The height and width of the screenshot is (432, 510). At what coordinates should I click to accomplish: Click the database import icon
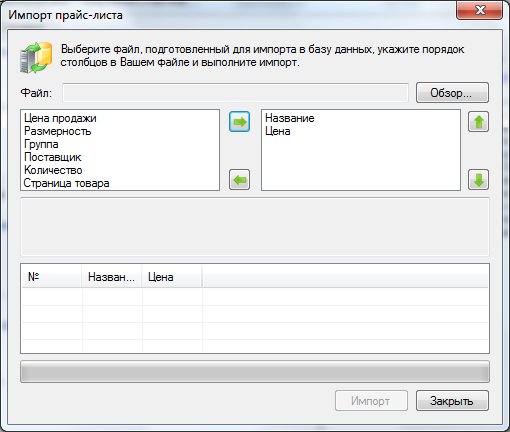click(x=36, y=57)
